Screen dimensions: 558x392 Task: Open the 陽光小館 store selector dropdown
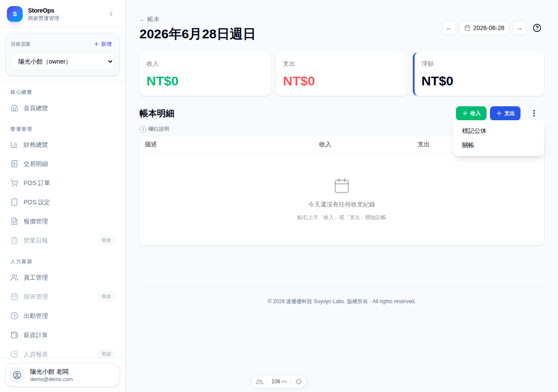[x=62, y=61]
